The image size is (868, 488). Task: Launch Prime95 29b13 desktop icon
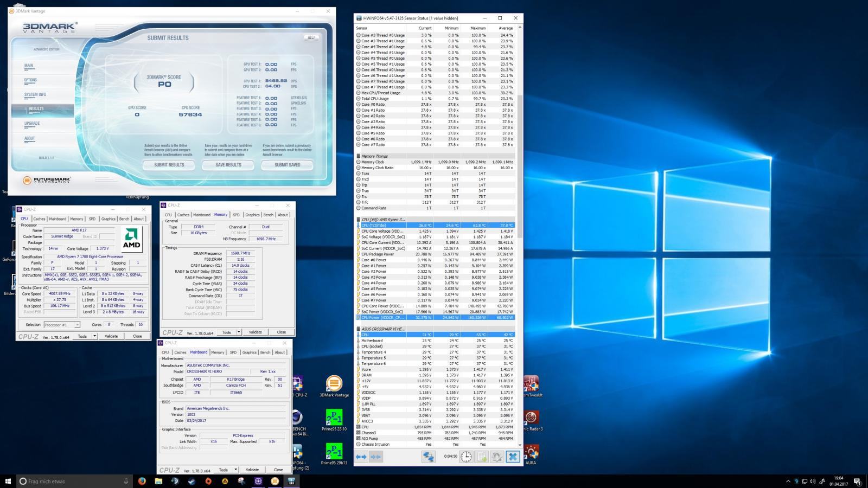pos(334,454)
